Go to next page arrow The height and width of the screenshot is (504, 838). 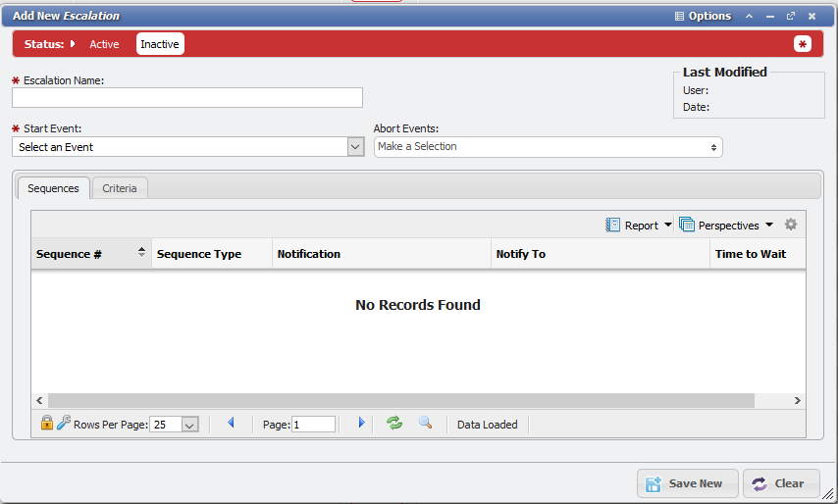361,424
